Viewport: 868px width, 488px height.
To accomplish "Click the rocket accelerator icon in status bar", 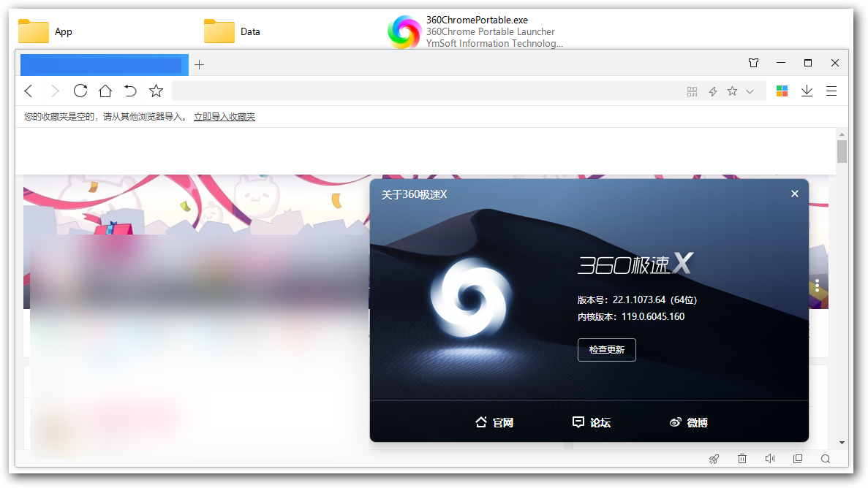I will click(714, 459).
